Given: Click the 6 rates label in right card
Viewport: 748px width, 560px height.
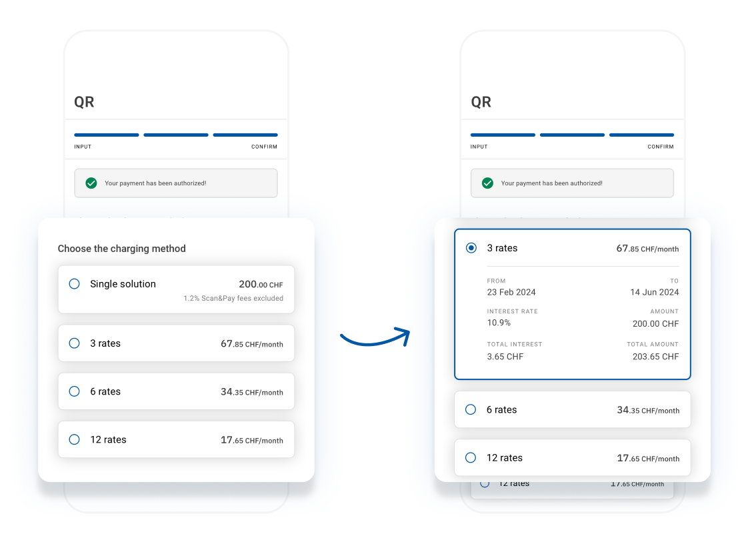Looking at the screenshot, I should pyautogui.click(x=502, y=410).
